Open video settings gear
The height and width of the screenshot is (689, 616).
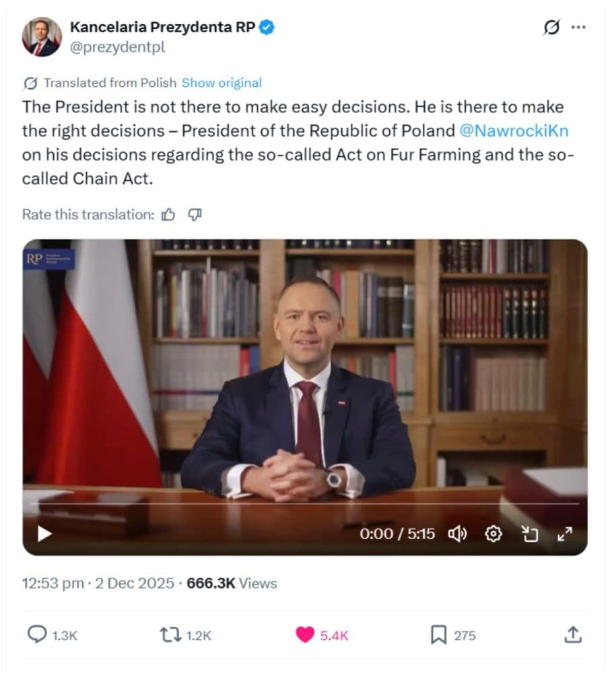click(x=493, y=534)
